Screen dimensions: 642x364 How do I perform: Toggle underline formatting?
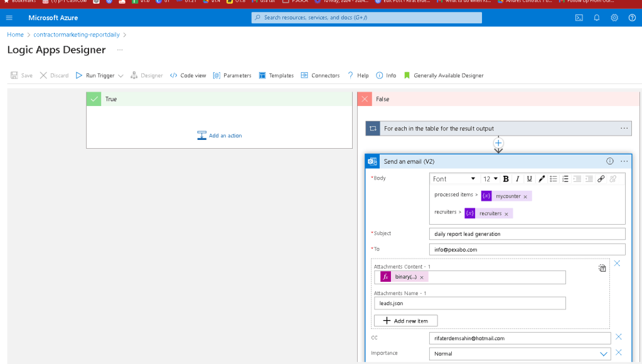tap(530, 179)
